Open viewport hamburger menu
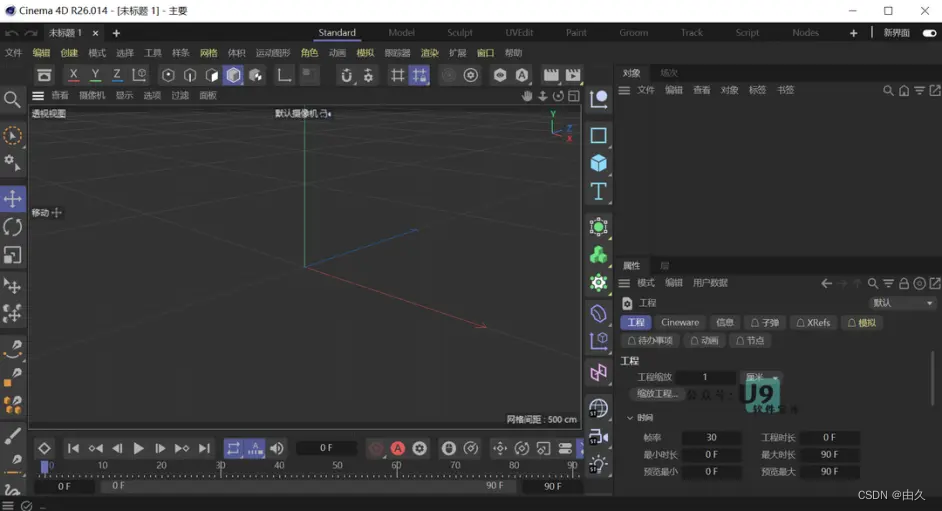 coord(38,96)
